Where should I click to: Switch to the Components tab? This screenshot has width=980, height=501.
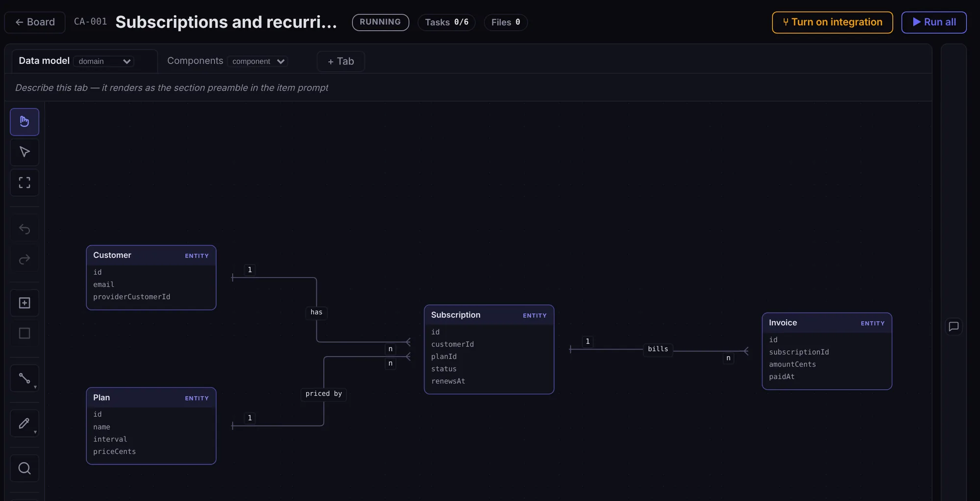point(195,61)
